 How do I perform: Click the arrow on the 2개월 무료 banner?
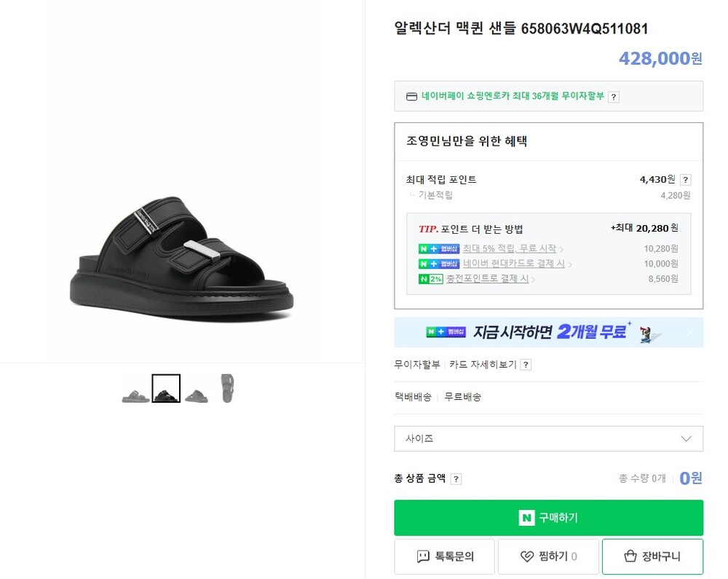point(689,333)
